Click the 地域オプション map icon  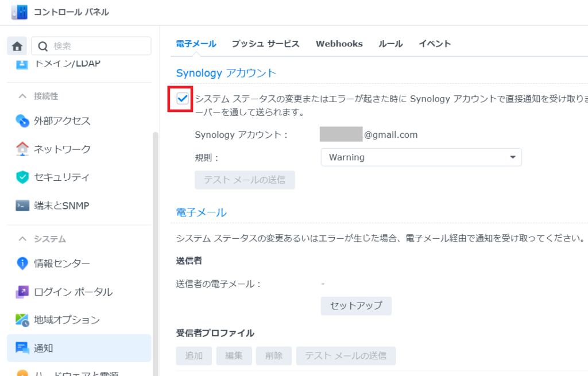(22, 320)
